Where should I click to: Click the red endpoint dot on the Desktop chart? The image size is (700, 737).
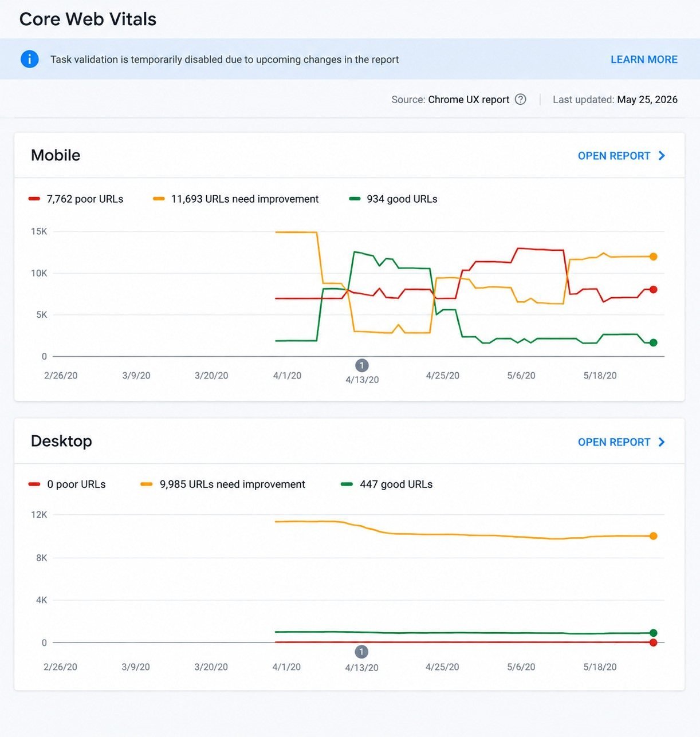[653, 643]
